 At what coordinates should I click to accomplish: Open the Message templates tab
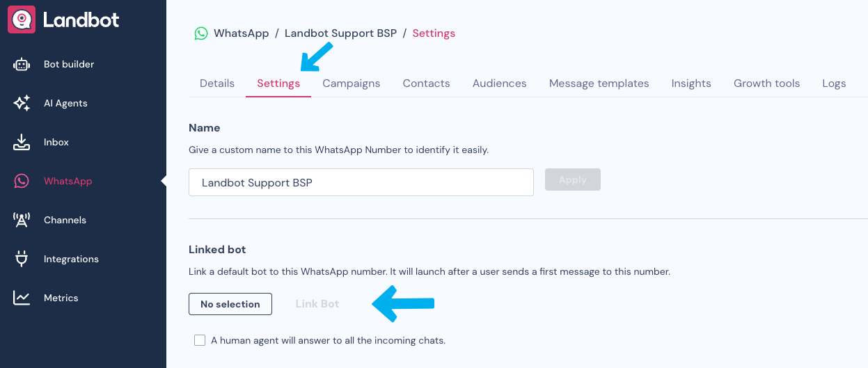pos(599,83)
